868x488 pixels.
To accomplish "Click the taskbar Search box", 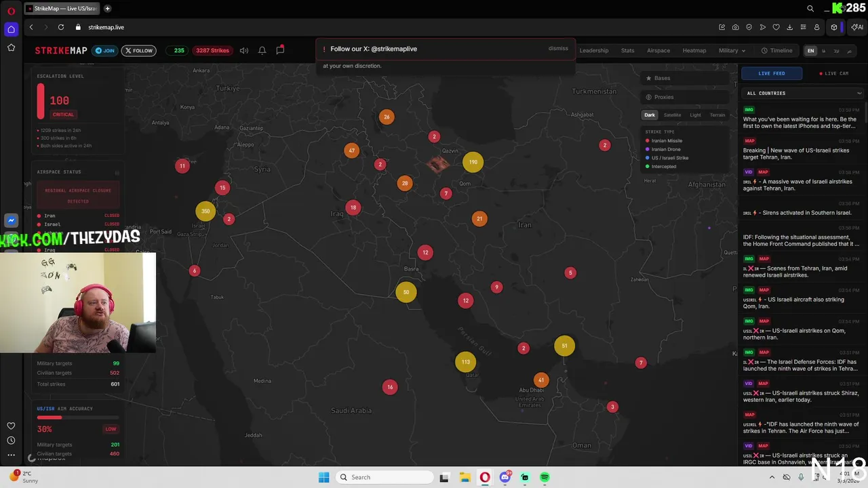I will pyautogui.click(x=384, y=477).
